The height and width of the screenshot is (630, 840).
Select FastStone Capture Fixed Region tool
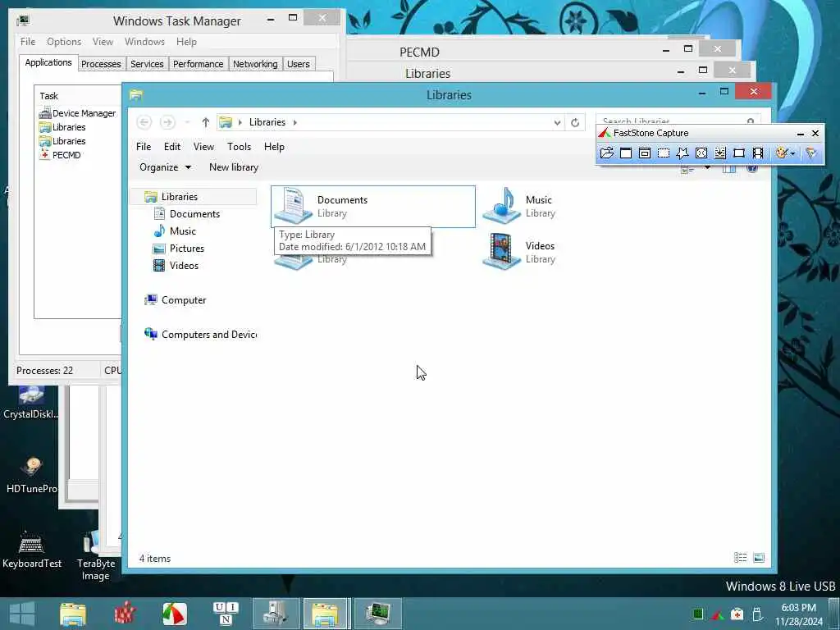(x=739, y=153)
